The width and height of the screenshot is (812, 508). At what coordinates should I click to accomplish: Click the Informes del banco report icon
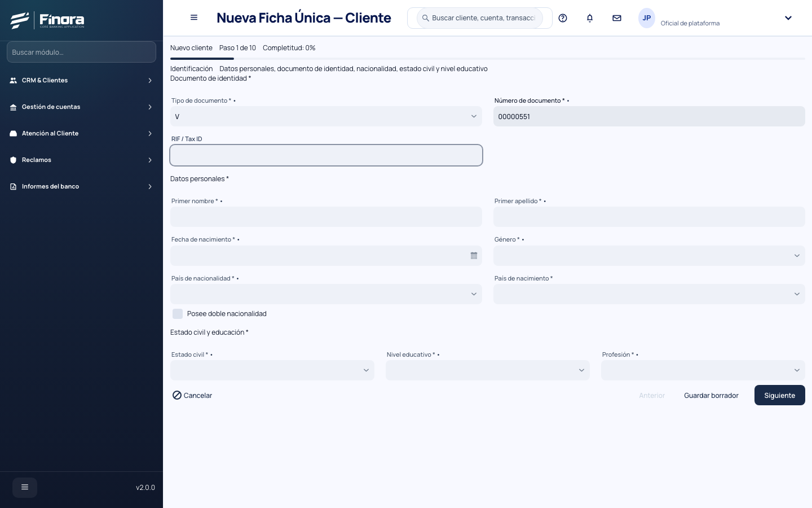tap(14, 186)
